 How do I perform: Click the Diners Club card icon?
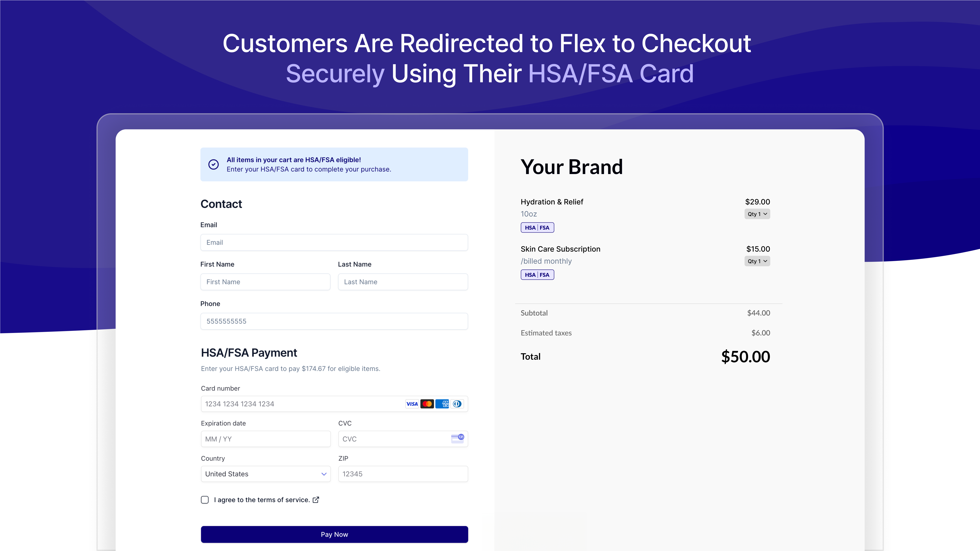pos(457,404)
